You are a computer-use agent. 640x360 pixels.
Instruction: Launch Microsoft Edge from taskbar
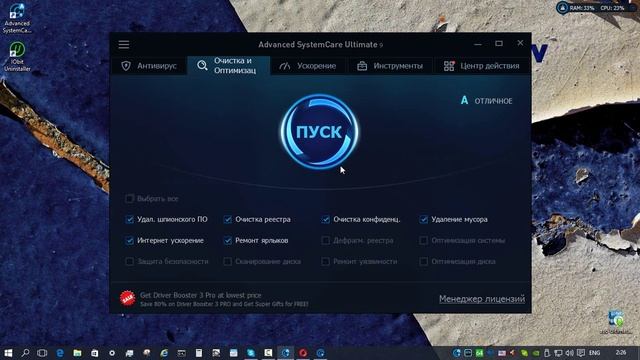pos(60,353)
